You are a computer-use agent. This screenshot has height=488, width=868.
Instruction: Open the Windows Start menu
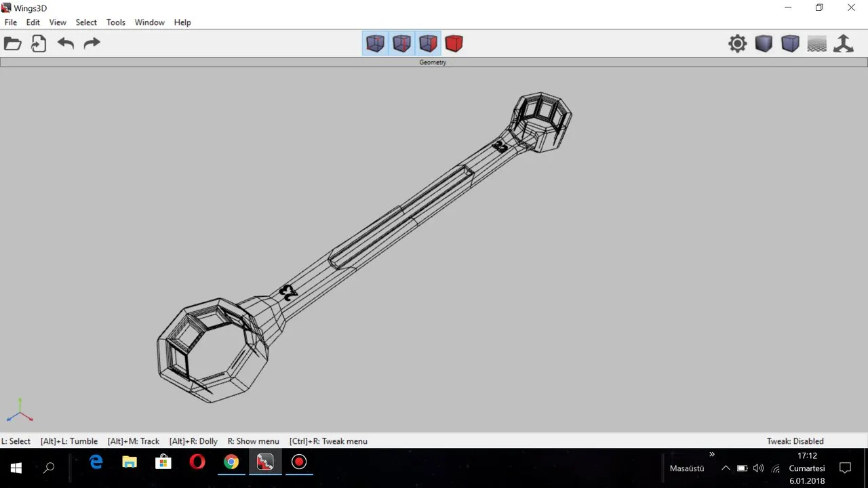[x=16, y=468]
